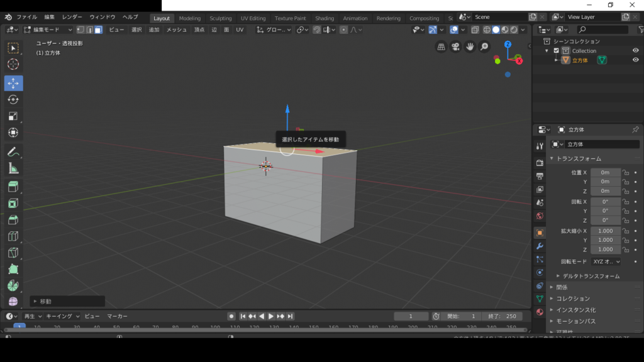Click the zoom magnifier viewport icon
The width and height of the screenshot is (644, 362).
tap(484, 47)
